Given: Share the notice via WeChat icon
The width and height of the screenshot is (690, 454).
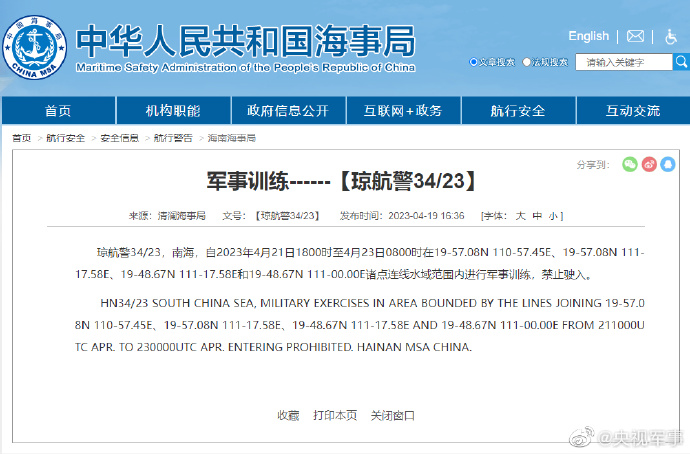Looking at the screenshot, I should [629, 164].
